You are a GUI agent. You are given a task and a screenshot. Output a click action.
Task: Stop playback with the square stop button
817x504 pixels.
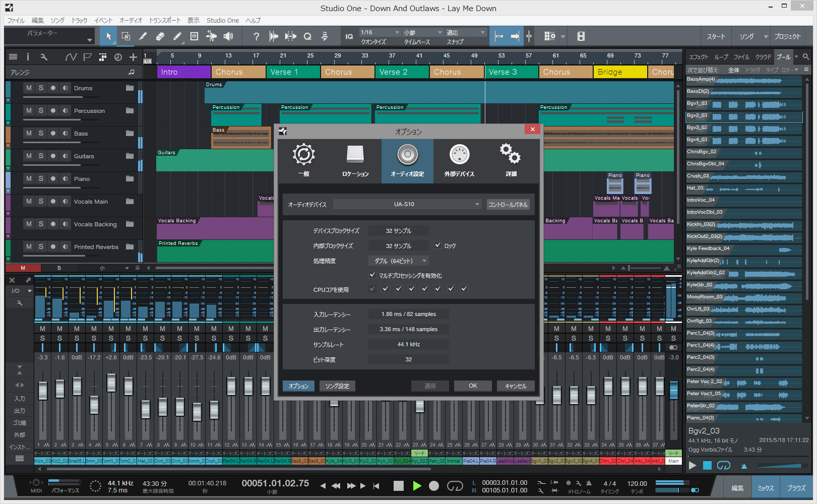click(399, 486)
